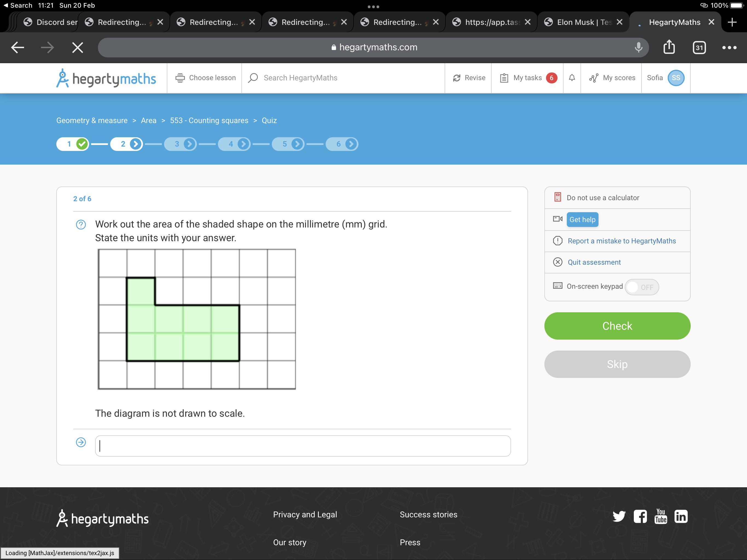
Task: Tap the browser share icon
Action: click(669, 47)
